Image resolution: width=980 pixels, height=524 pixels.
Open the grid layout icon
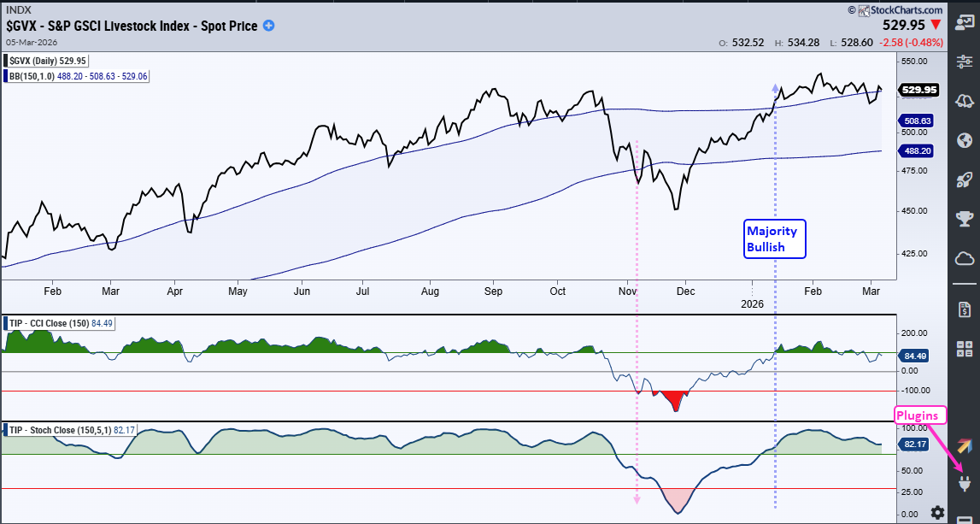click(965, 348)
